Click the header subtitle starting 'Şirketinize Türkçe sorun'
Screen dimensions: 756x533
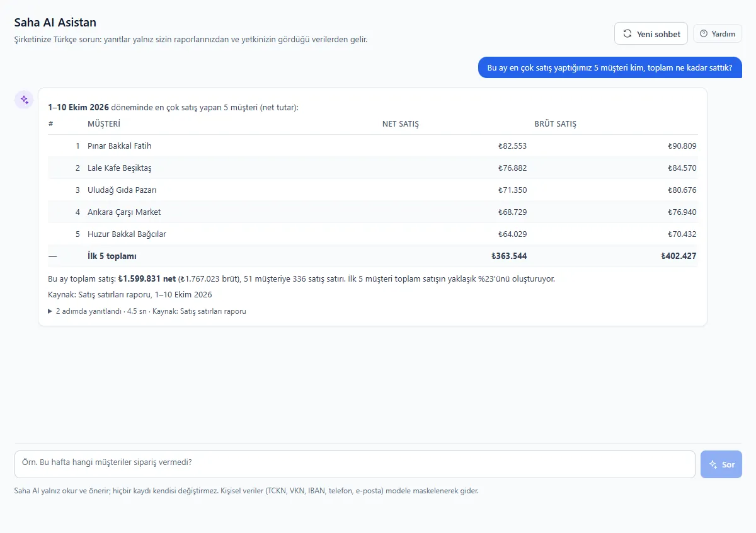(x=191, y=40)
